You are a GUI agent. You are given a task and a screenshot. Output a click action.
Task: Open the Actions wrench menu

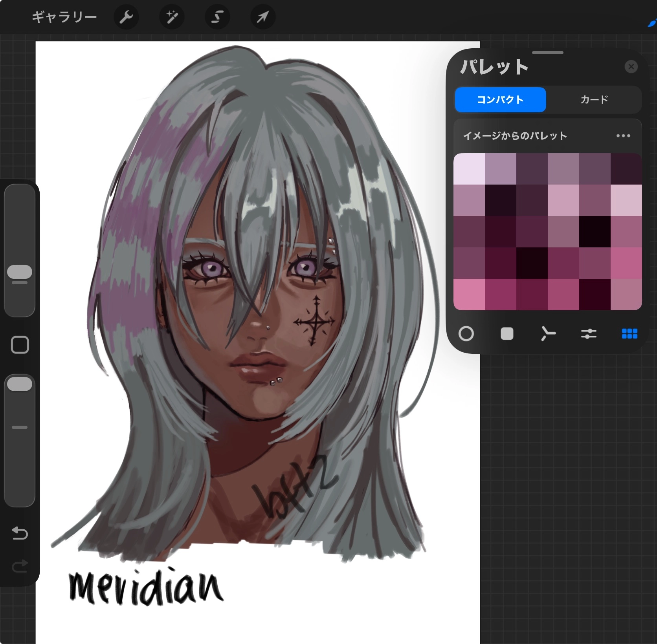(x=126, y=17)
